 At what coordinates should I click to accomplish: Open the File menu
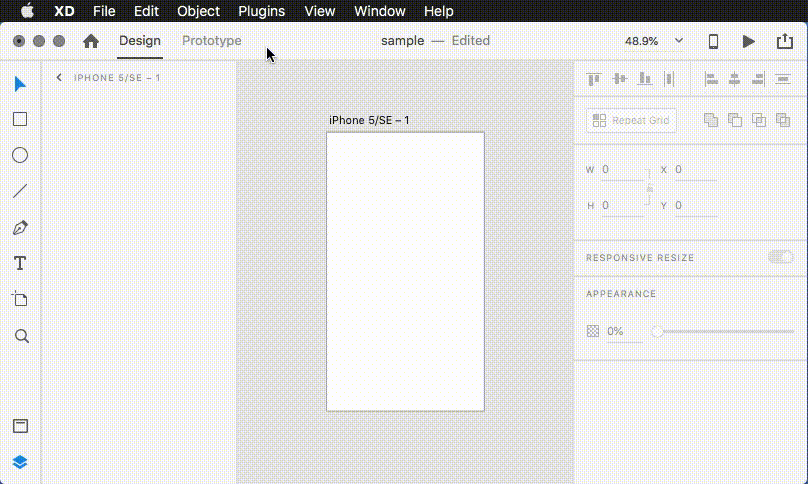pyautogui.click(x=104, y=11)
